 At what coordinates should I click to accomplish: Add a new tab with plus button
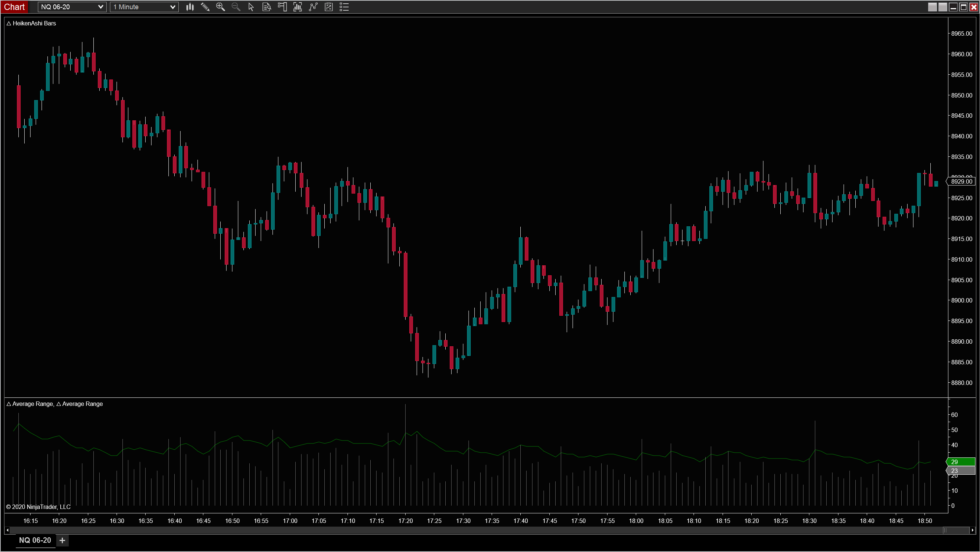63,540
